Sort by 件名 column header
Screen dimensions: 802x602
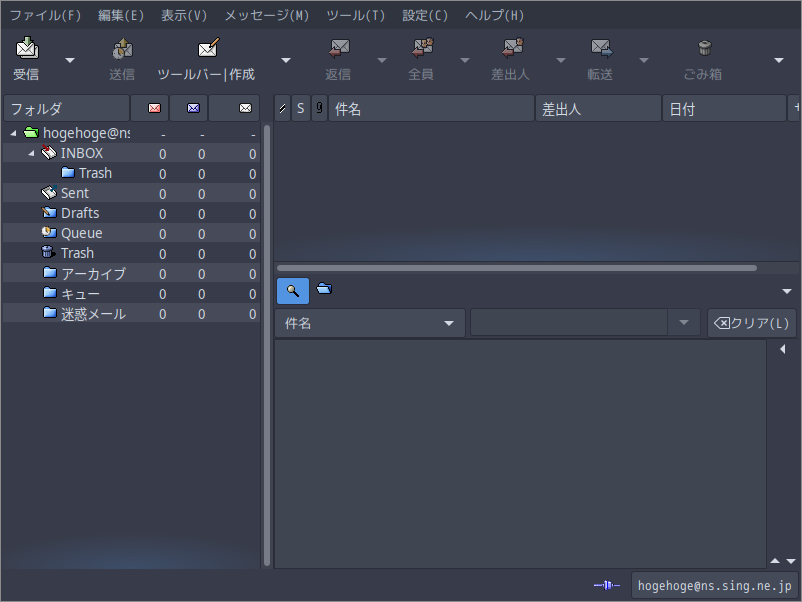pos(431,108)
